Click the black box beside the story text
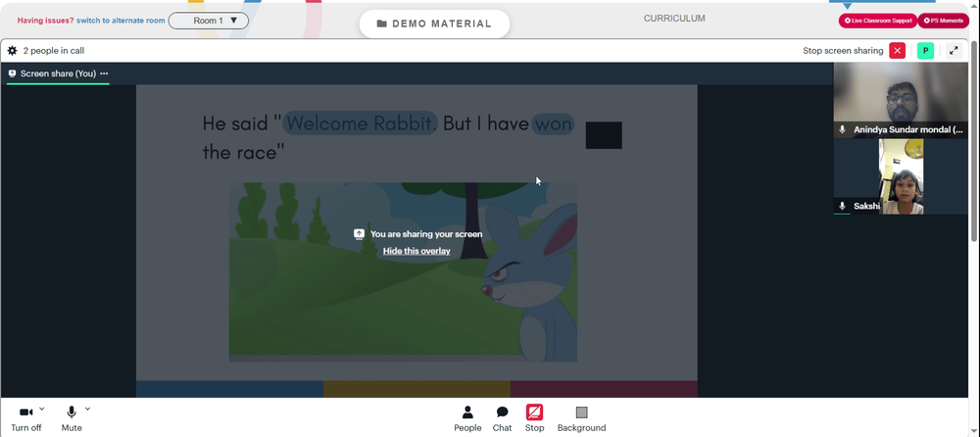This screenshot has width=980, height=437. (604, 135)
